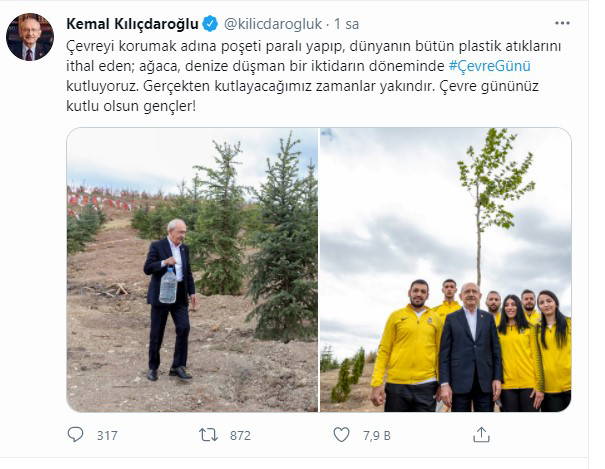Open left photo of man holding water bottle

[192, 270]
